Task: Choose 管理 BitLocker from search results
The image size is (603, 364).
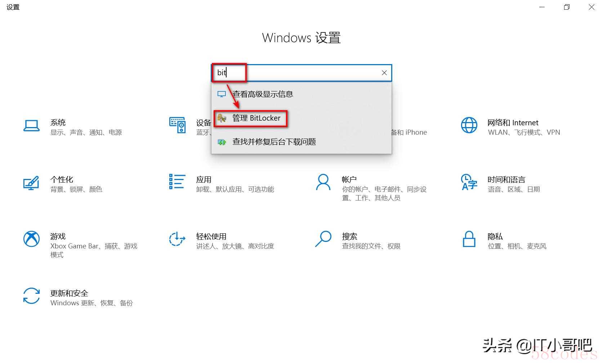Action: coord(301,118)
